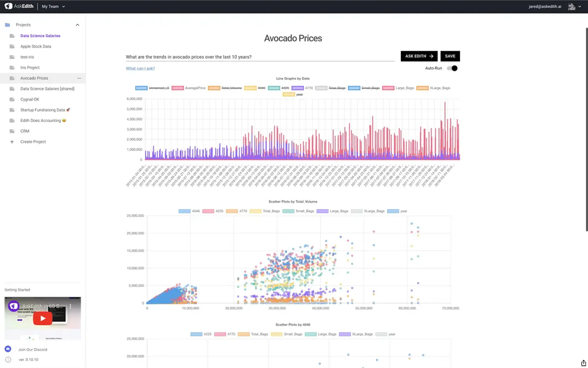
Task: Toggle the Auto-Run switch
Action: coord(452,68)
